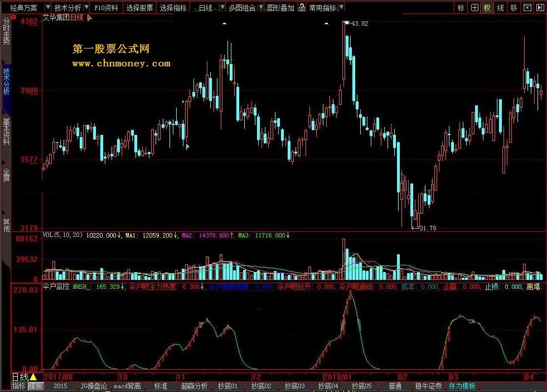
Task: Click the MA3: 11716.000 value
Action: [x=264, y=235]
